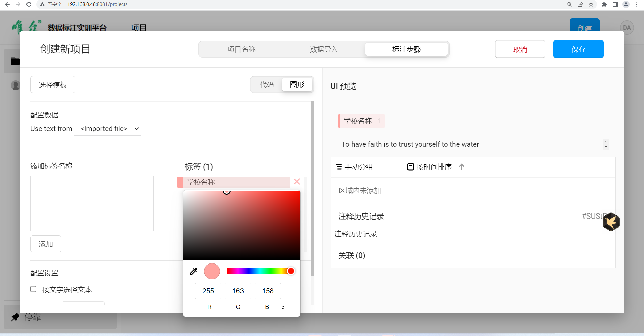The height and width of the screenshot is (336, 644).
Task: Click the browser reload icon
Action: 29,4
